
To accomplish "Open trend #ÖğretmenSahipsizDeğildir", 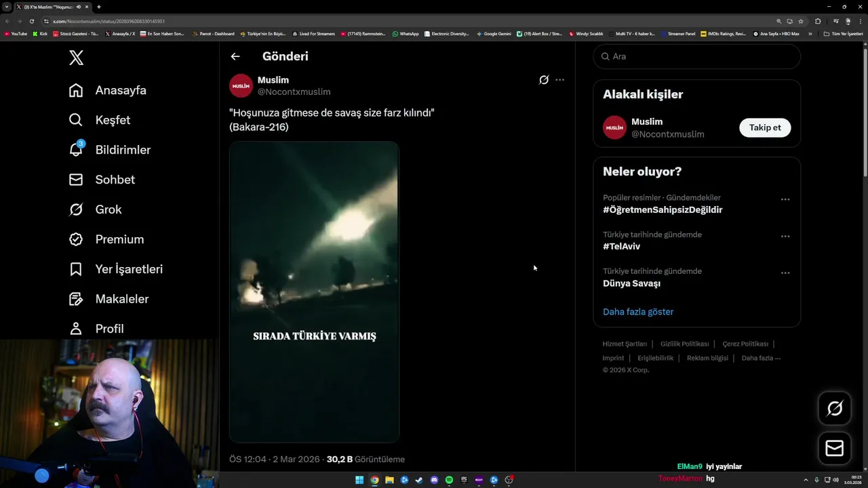I will pyautogui.click(x=663, y=210).
